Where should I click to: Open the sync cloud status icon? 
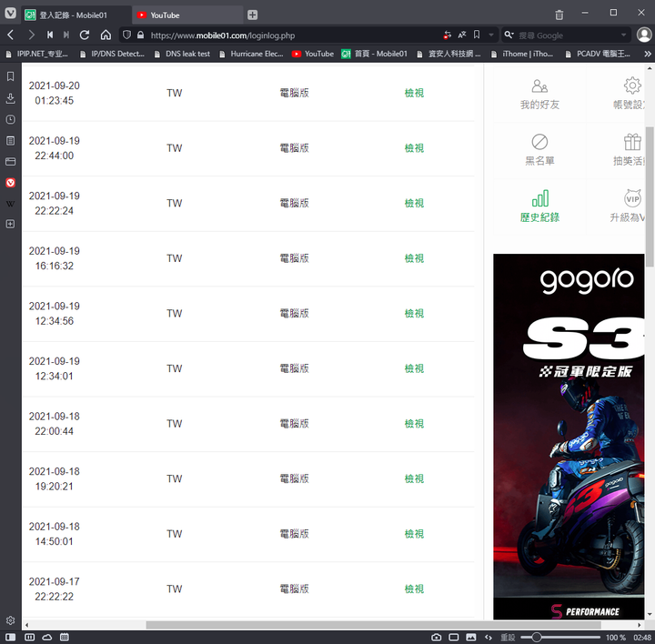46,638
